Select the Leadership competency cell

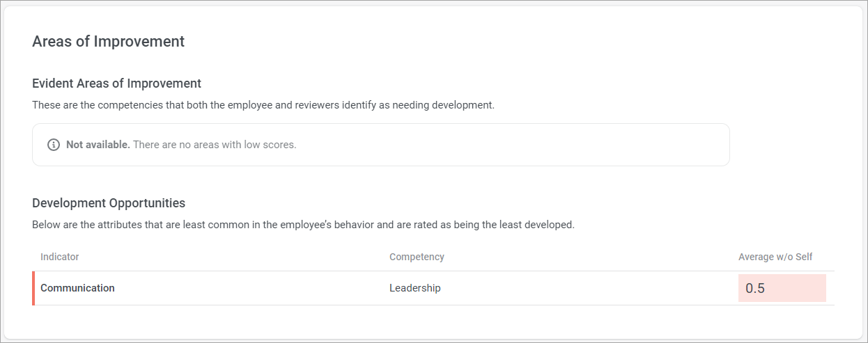coord(415,288)
